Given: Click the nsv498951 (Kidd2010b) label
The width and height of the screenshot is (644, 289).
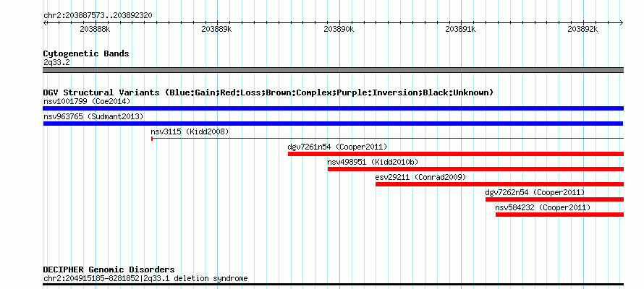Looking at the screenshot, I should pos(373,162).
